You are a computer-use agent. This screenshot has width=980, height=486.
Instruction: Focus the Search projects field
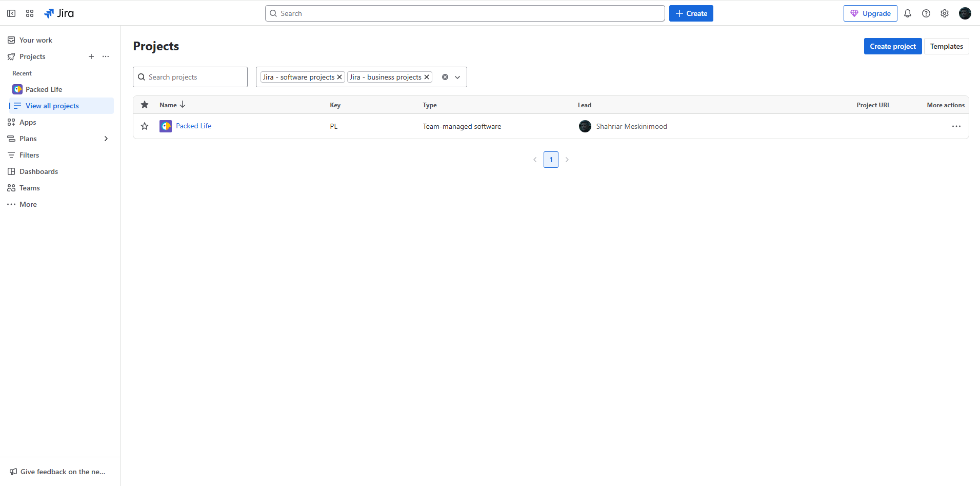coord(190,77)
